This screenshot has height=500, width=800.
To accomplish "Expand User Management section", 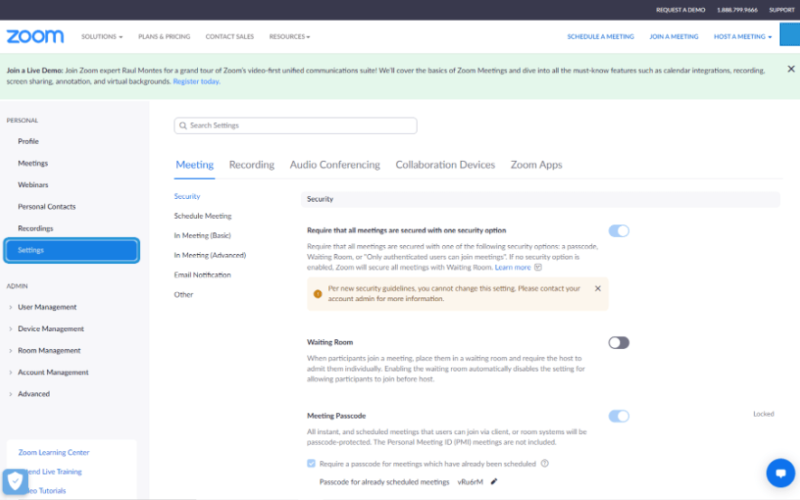I will click(x=47, y=307).
